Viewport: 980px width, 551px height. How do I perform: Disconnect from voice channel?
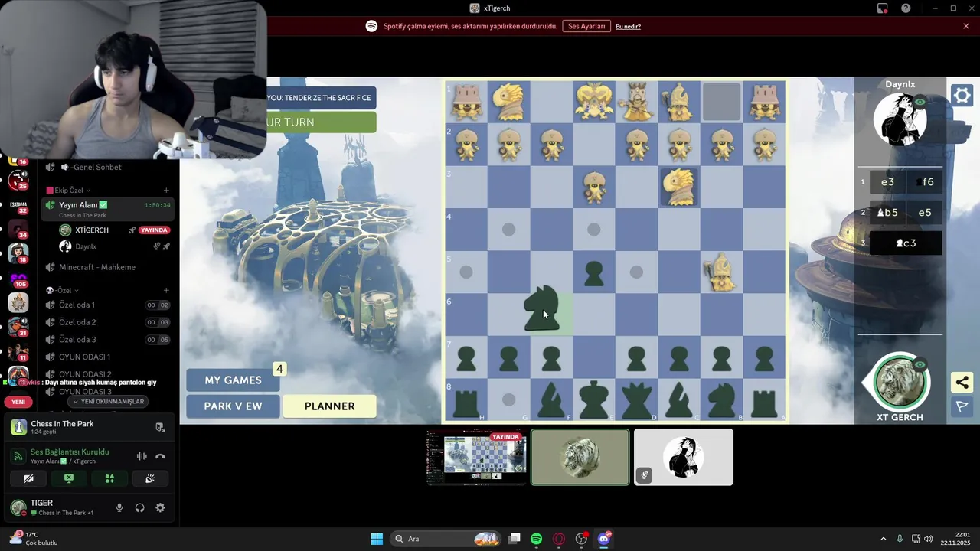(x=160, y=456)
